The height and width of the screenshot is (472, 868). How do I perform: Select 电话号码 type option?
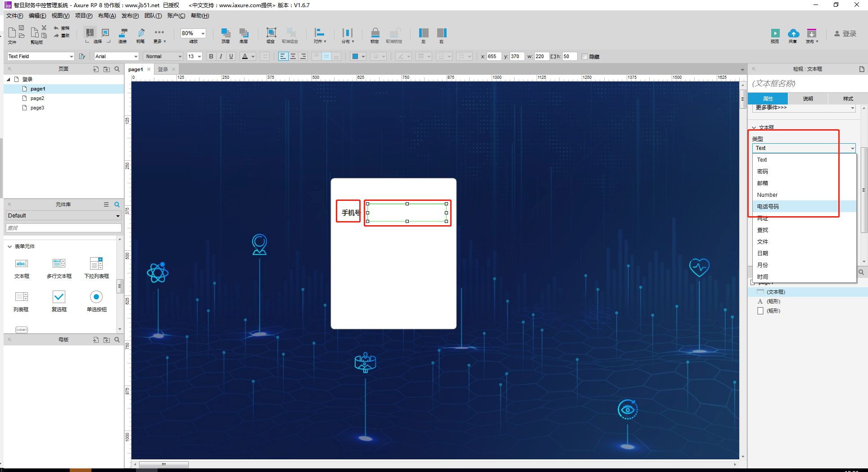click(x=804, y=206)
